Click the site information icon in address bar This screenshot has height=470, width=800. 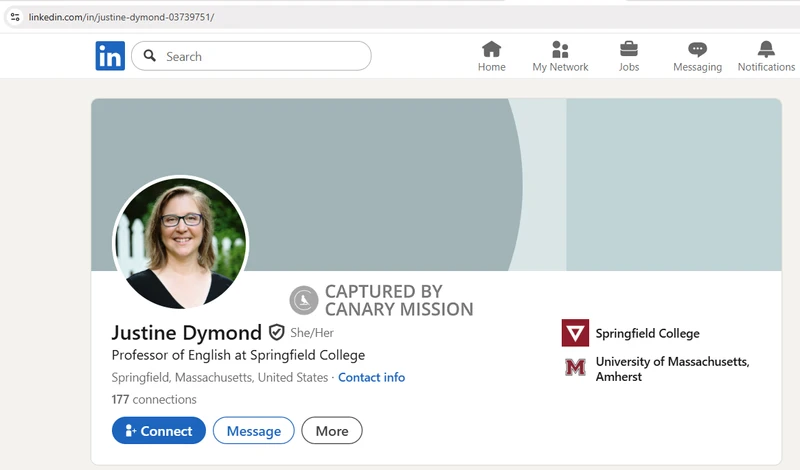click(15, 17)
